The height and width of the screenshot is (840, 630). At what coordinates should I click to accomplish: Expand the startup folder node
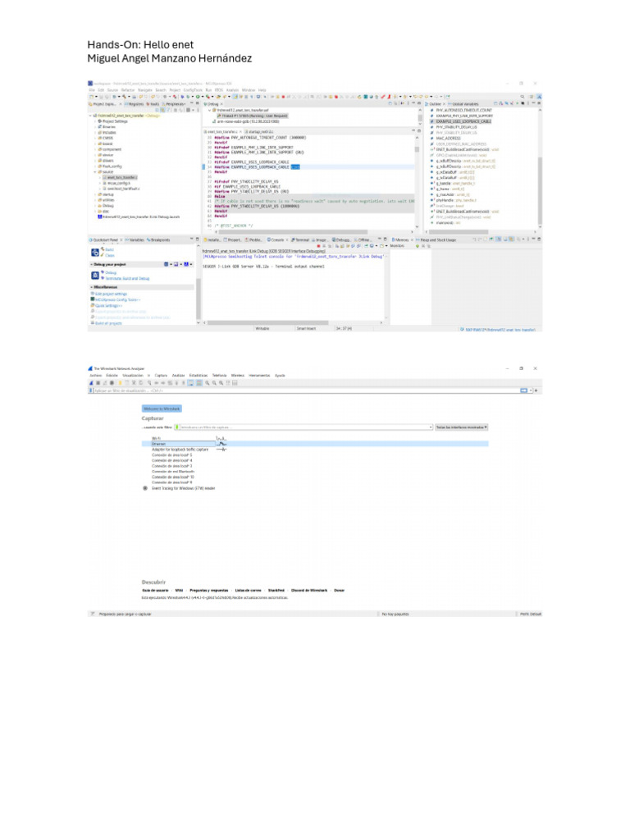(x=95, y=194)
